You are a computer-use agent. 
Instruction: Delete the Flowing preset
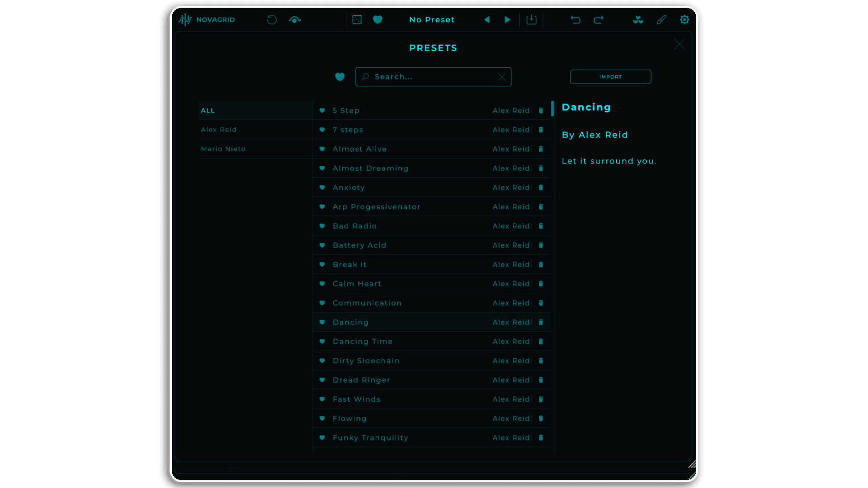541,418
